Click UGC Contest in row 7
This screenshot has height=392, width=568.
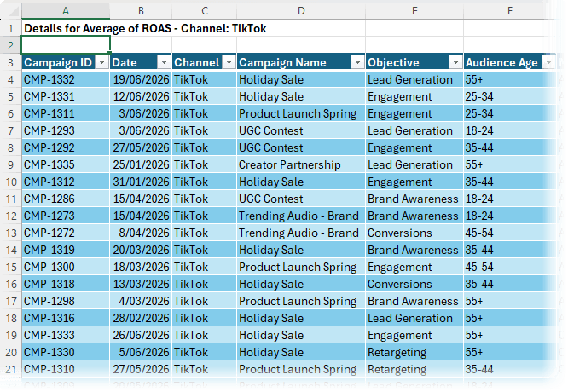[x=301, y=130]
